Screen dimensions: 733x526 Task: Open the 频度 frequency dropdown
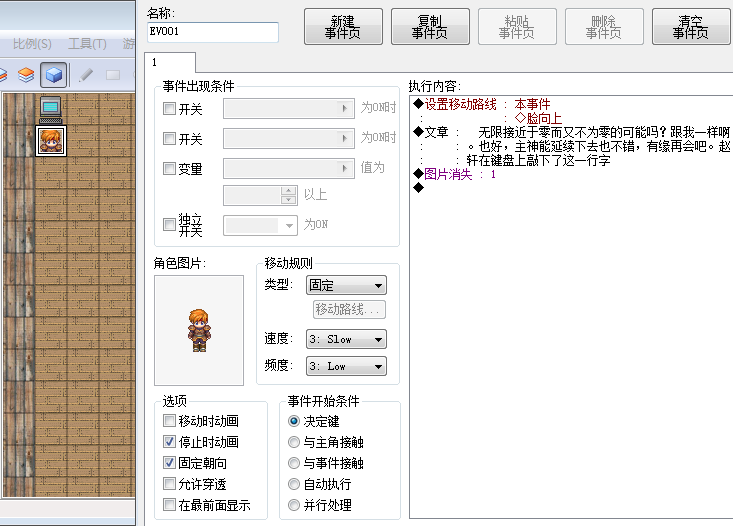click(346, 367)
